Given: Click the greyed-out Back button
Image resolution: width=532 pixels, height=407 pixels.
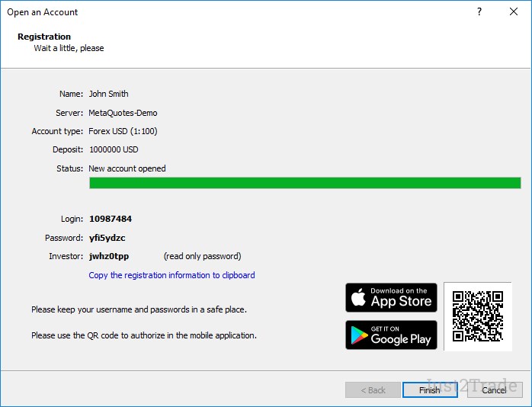Looking at the screenshot, I should 372,390.
